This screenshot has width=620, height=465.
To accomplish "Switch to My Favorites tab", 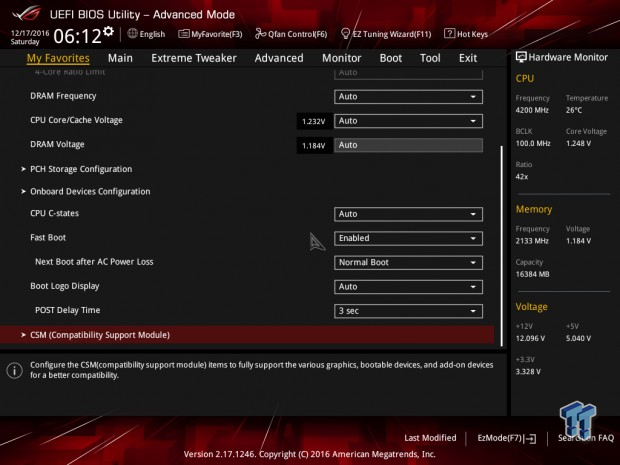I will pos(58,58).
